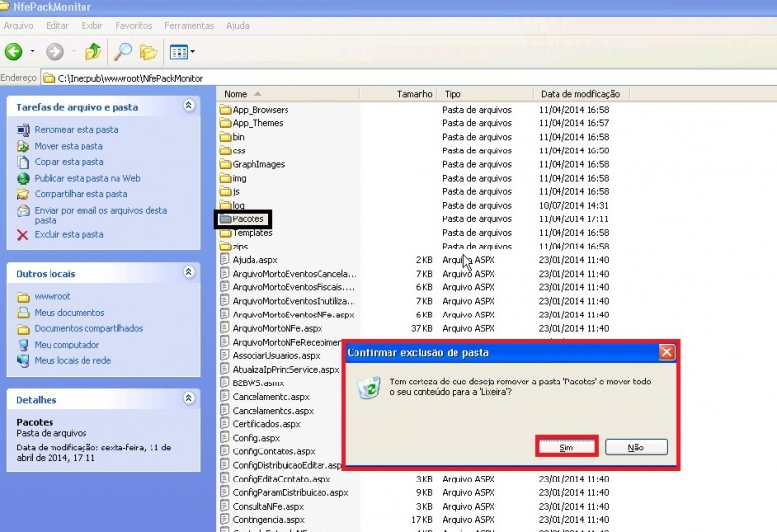Screen dimensions: 777x532
Task: Click the Back navigation arrow icon
Action: pos(14,51)
